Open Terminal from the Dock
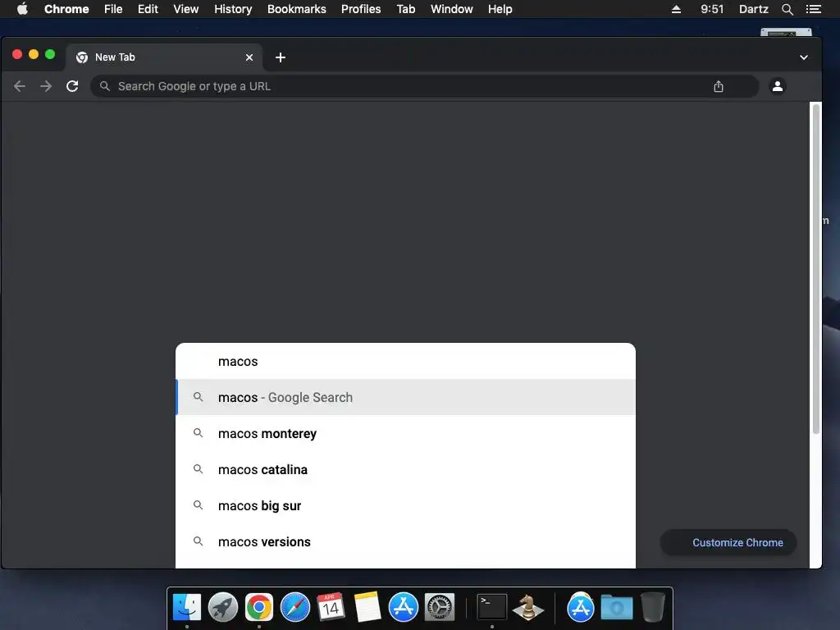The height and width of the screenshot is (630, 840). pyautogui.click(x=492, y=608)
